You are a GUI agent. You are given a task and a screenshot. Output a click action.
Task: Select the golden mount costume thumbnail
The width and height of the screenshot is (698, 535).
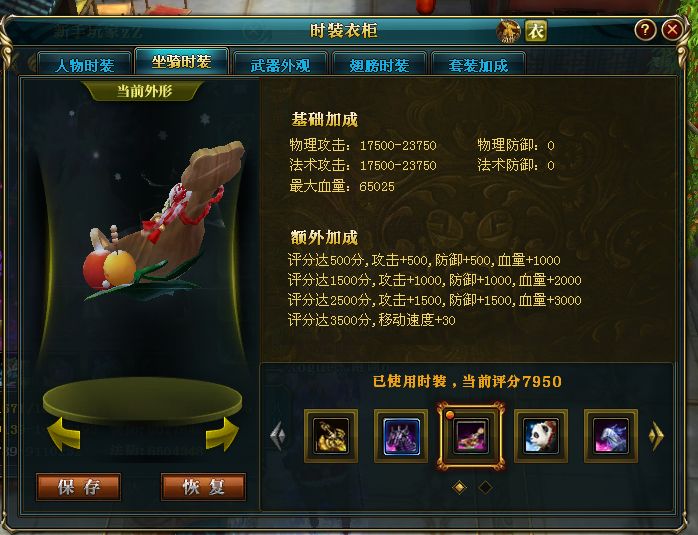(331, 436)
